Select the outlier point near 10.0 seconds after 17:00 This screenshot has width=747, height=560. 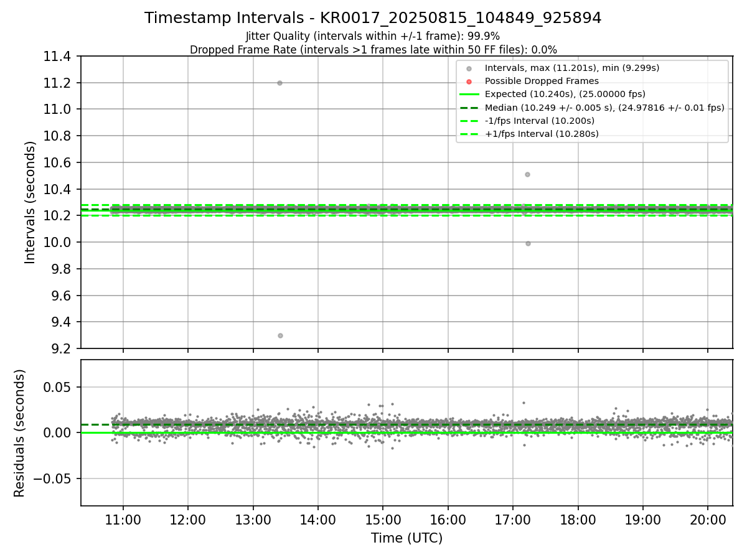point(528,243)
